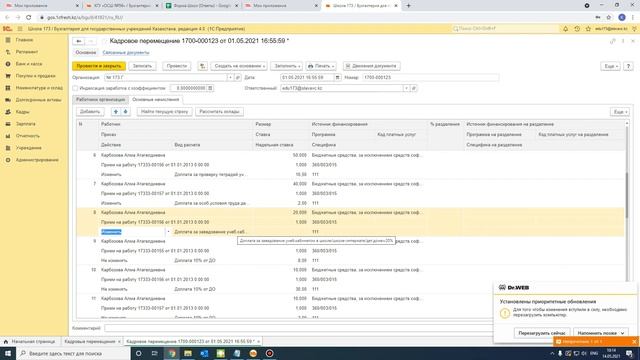Move the row up with the arrow

(x=116, y=111)
